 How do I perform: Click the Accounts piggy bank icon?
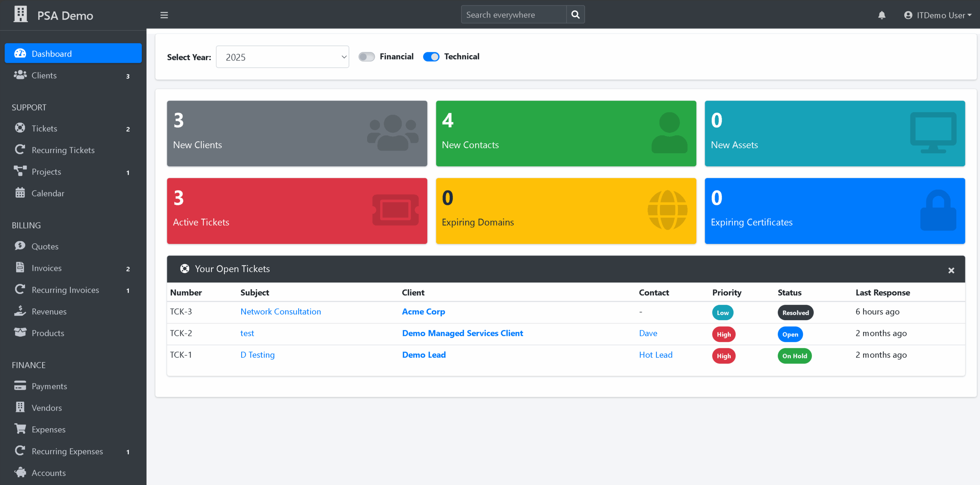tap(20, 472)
